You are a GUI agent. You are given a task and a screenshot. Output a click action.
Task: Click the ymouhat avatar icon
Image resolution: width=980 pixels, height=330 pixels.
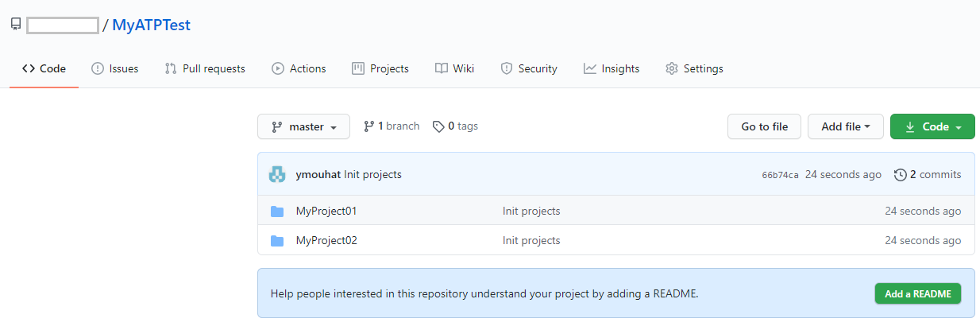coord(276,175)
